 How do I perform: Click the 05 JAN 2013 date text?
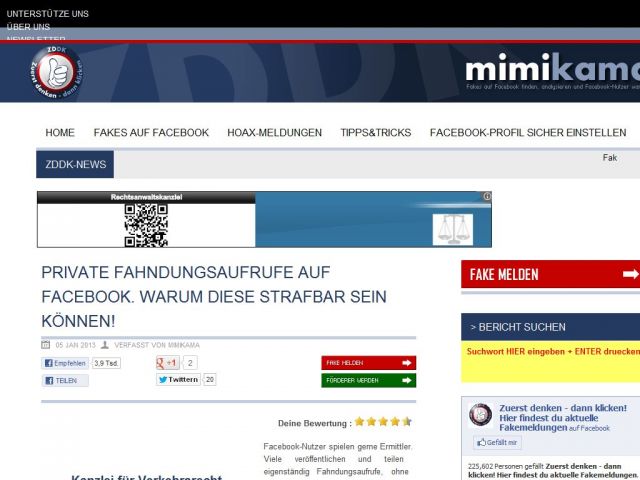(x=76, y=345)
